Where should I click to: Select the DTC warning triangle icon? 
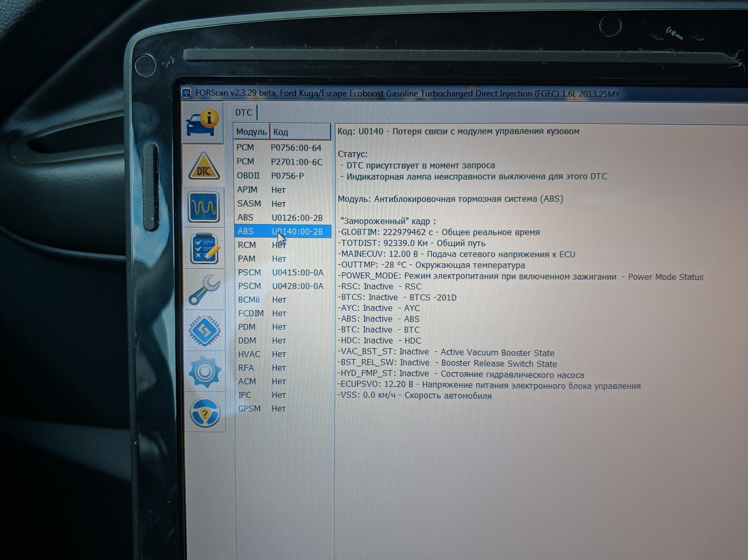click(204, 167)
